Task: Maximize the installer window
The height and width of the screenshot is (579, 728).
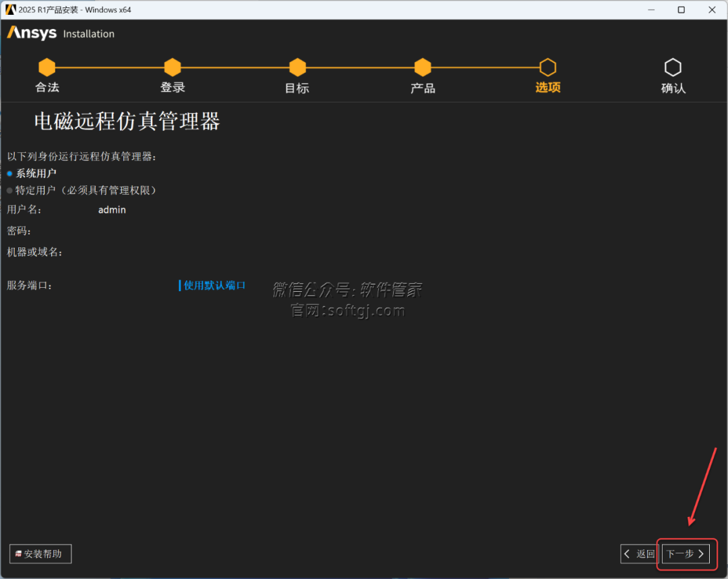Action: point(681,9)
